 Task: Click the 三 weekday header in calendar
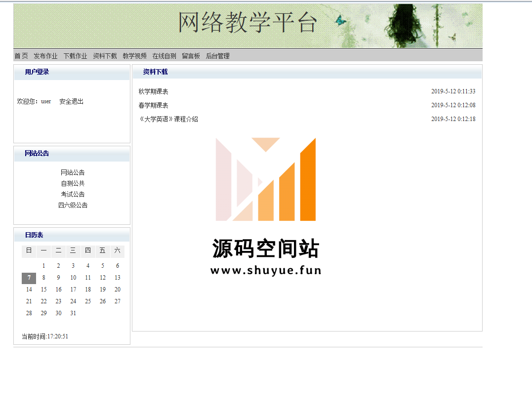point(73,251)
